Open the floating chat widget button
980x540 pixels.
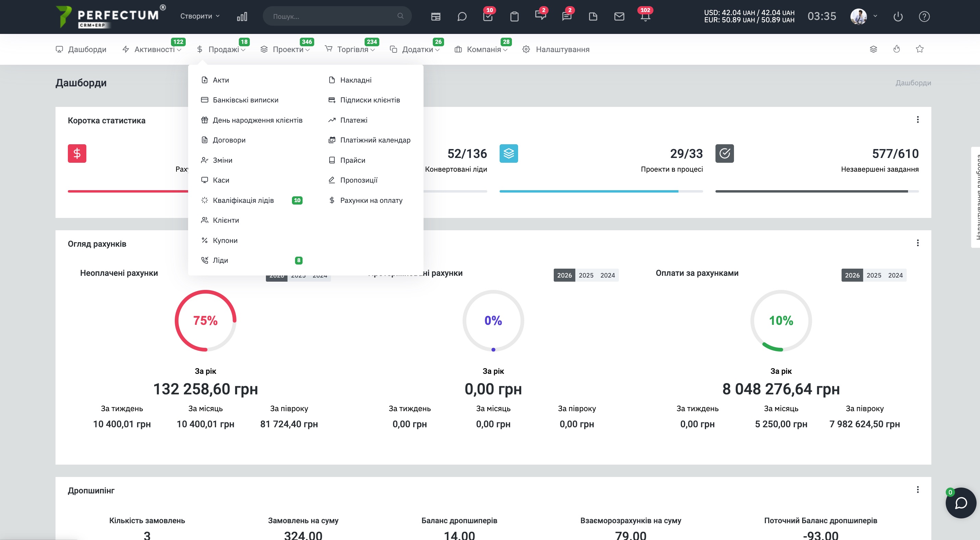[x=961, y=503]
